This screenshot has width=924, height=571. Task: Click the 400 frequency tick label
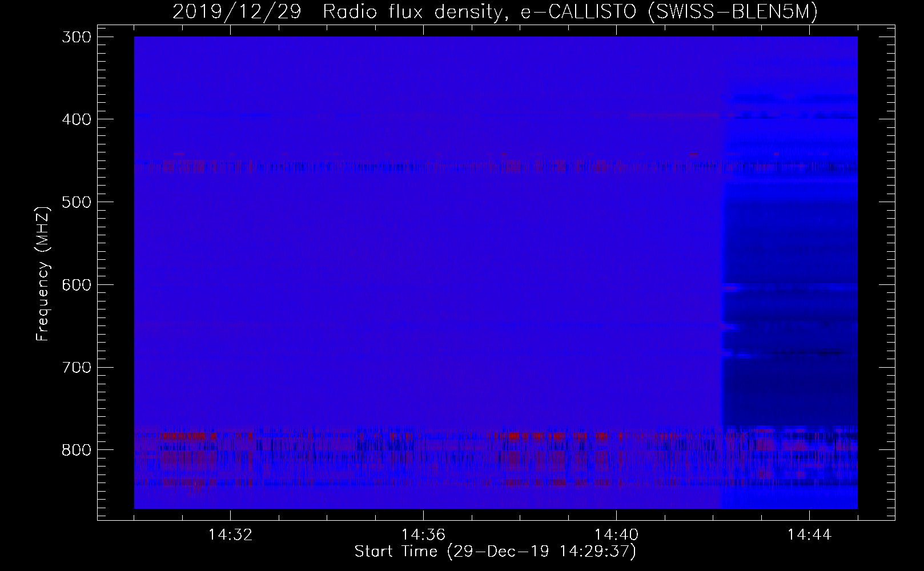click(75, 120)
